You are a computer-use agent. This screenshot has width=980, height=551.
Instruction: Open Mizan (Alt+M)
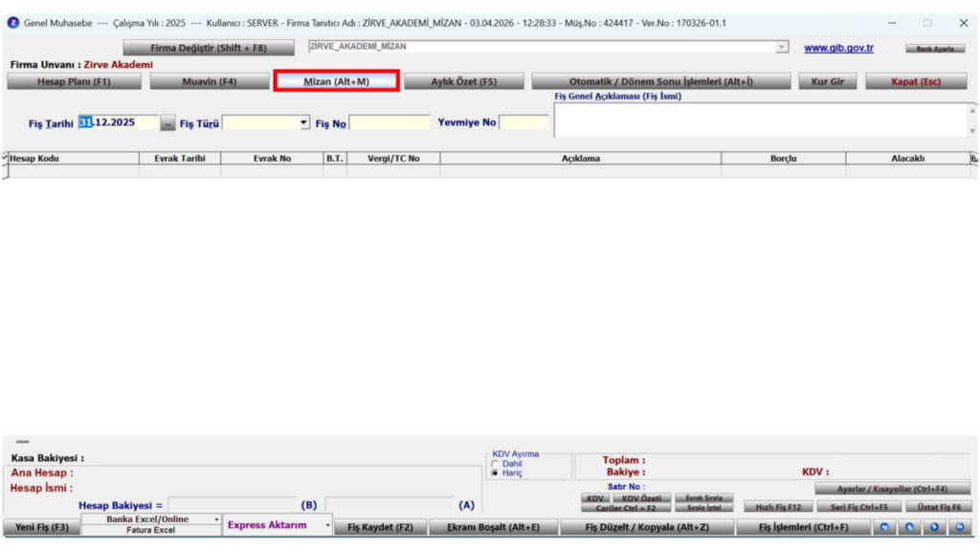click(x=336, y=81)
